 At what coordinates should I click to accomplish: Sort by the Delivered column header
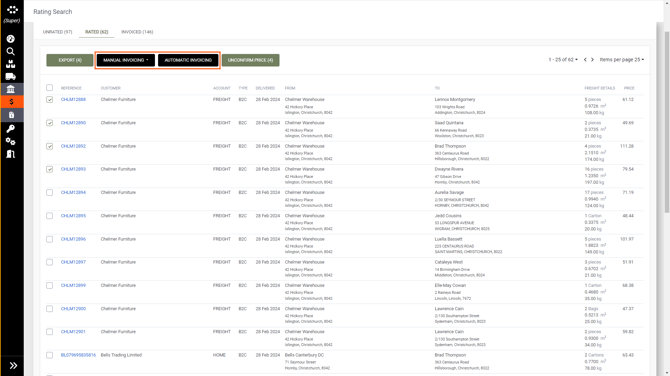265,88
